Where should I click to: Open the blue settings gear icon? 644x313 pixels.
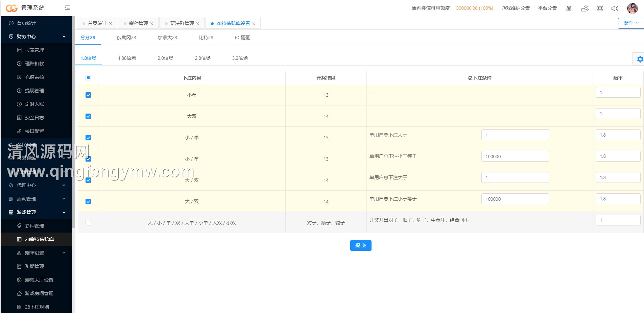(640, 59)
